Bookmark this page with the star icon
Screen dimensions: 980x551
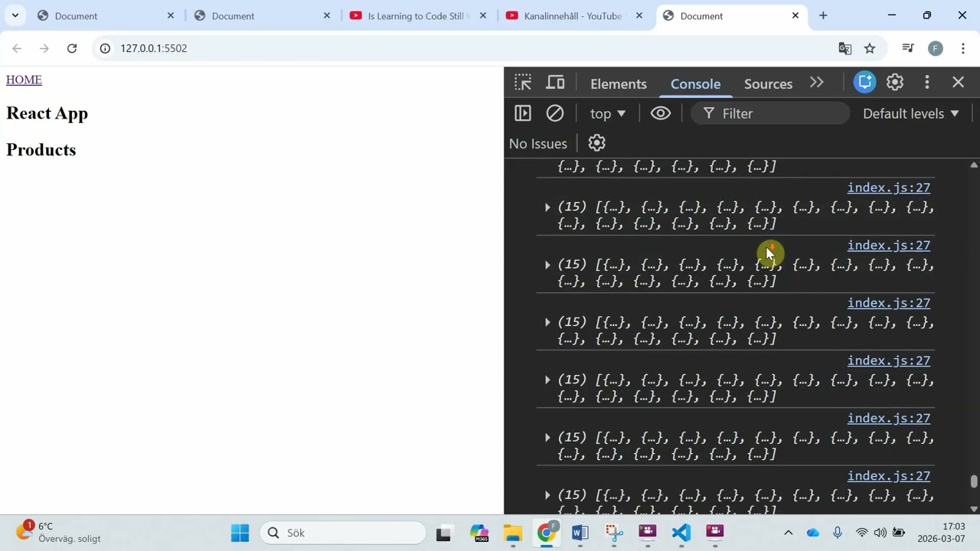point(870,48)
